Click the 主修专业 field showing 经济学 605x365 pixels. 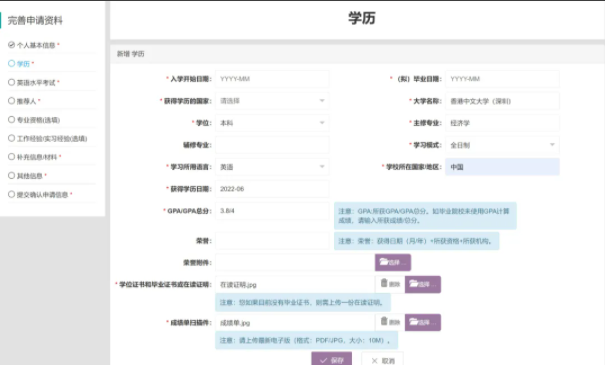[502, 123]
